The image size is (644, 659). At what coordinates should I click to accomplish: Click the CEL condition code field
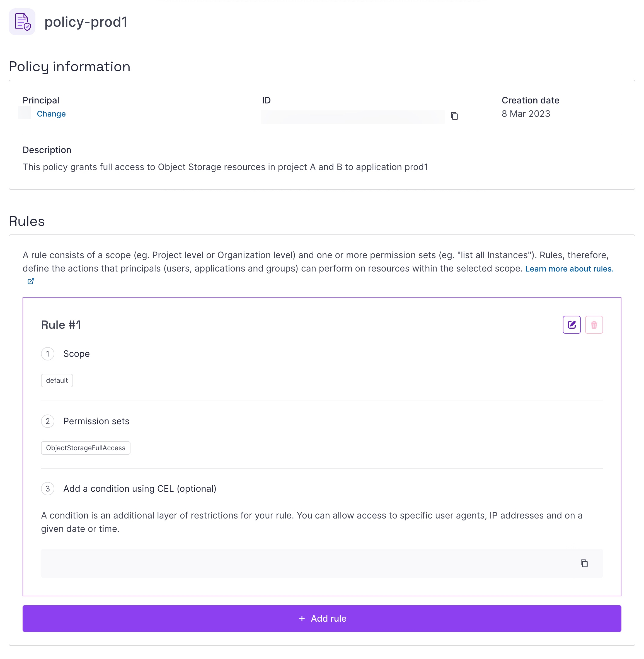pos(304,563)
